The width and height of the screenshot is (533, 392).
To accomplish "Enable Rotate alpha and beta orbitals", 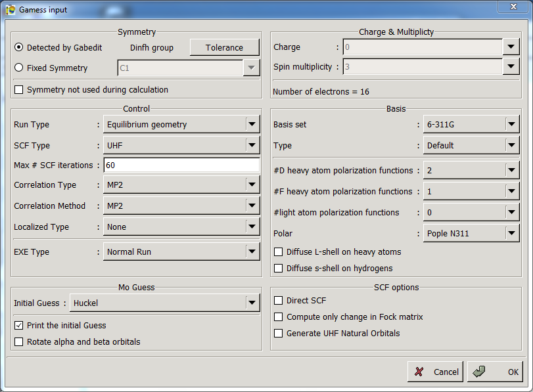I will tap(18, 341).
